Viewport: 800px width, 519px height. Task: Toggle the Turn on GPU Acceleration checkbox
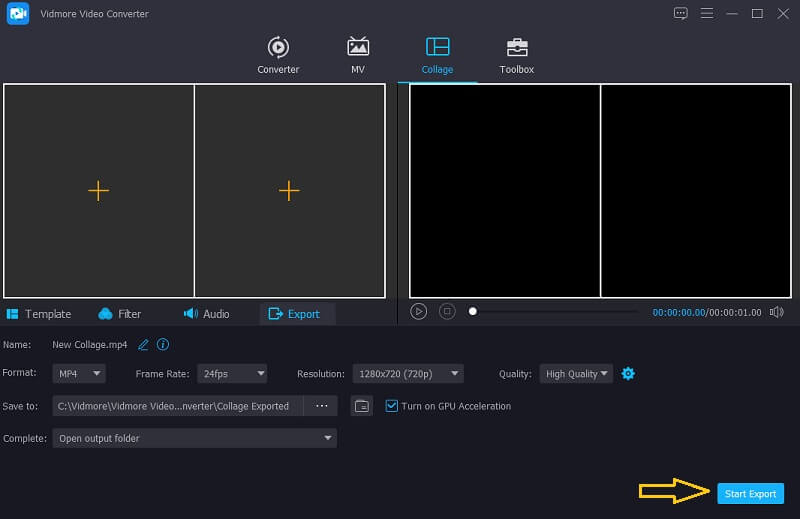coord(392,406)
